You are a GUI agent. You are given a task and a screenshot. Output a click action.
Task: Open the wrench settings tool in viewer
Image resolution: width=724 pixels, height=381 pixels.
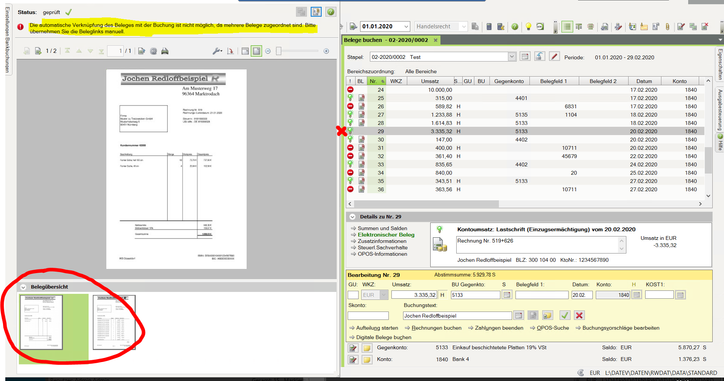(217, 51)
